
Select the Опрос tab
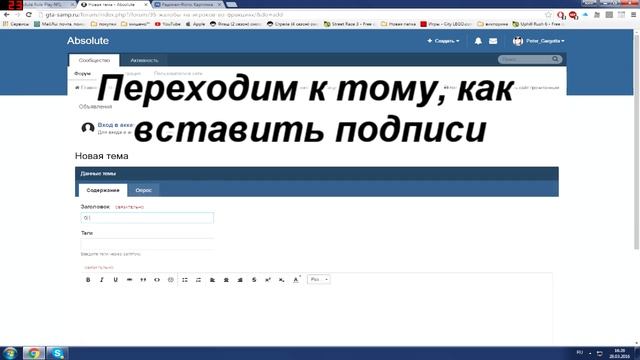(x=144, y=190)
